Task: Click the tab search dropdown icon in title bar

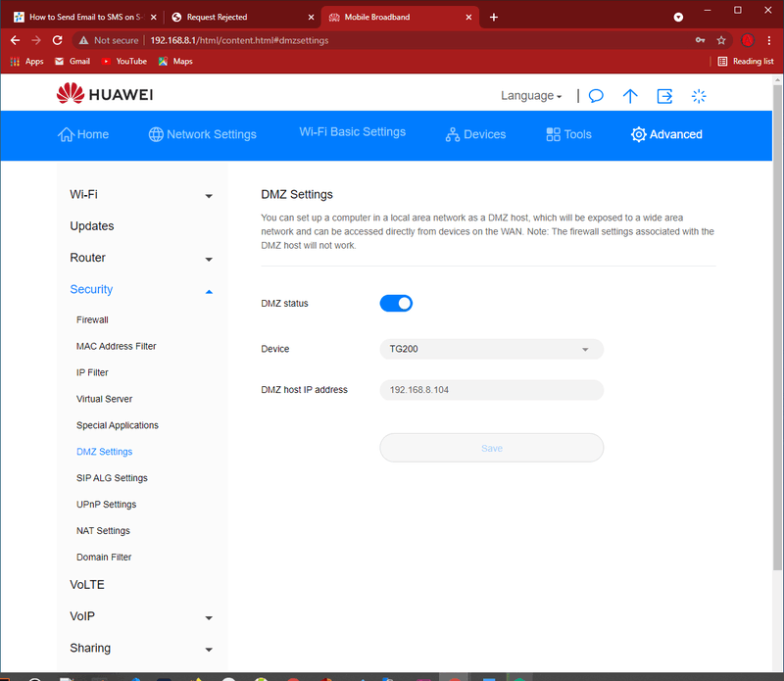Action: point(678,17)
